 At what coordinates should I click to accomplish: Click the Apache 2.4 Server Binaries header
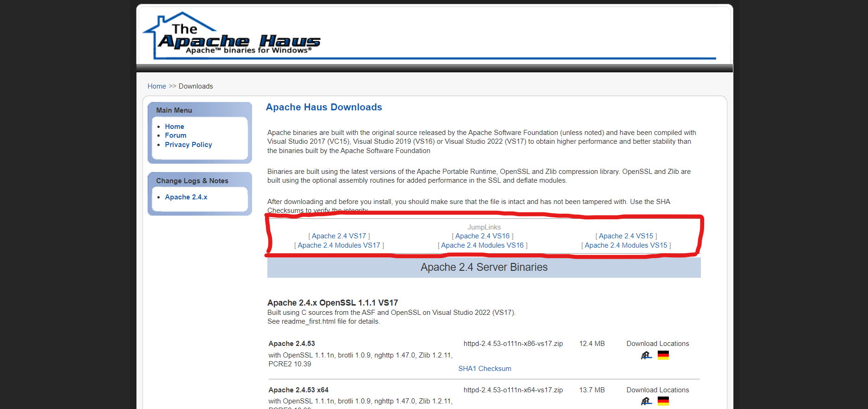coord(484,267)
